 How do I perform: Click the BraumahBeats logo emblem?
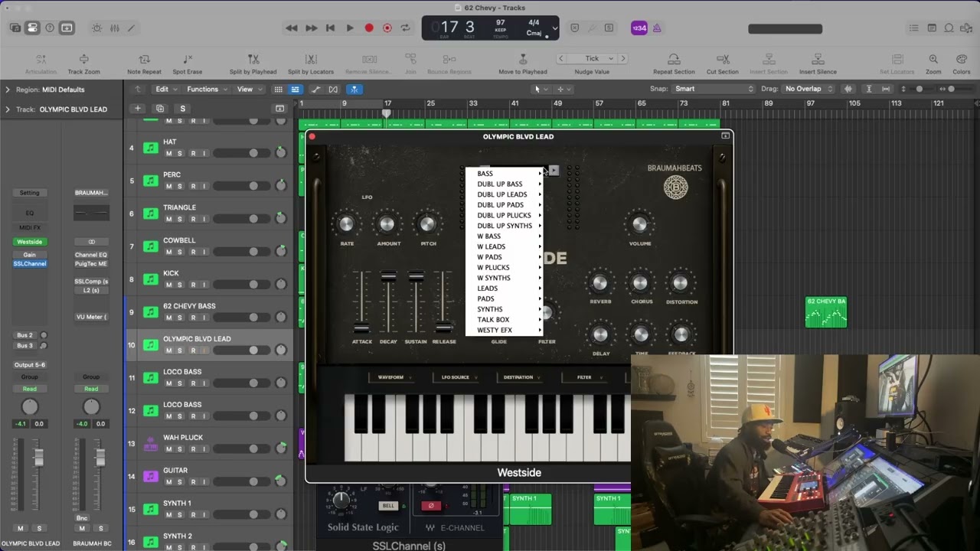(x=675, y=187)
